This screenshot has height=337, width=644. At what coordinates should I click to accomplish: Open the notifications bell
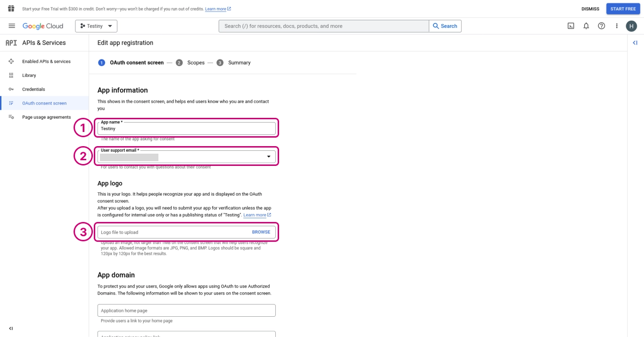click(x=586, y=26)
